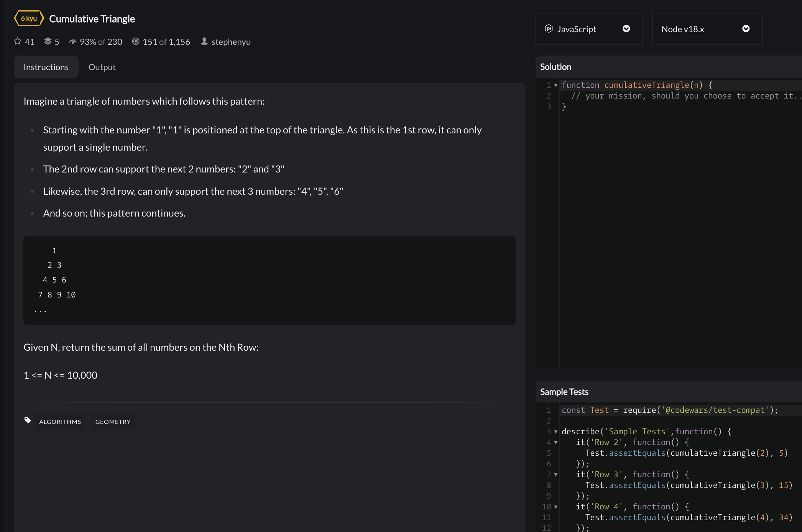This screenshot has width=802, height=532.
Task: Click the JavaScript language logo icon
Action: click(x=549, y=29)
